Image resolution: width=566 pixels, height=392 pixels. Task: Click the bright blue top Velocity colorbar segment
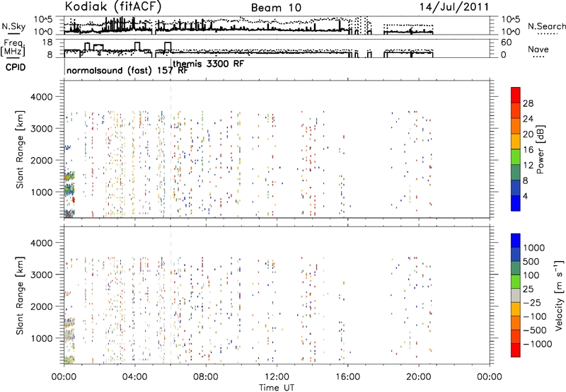(516, 241)
